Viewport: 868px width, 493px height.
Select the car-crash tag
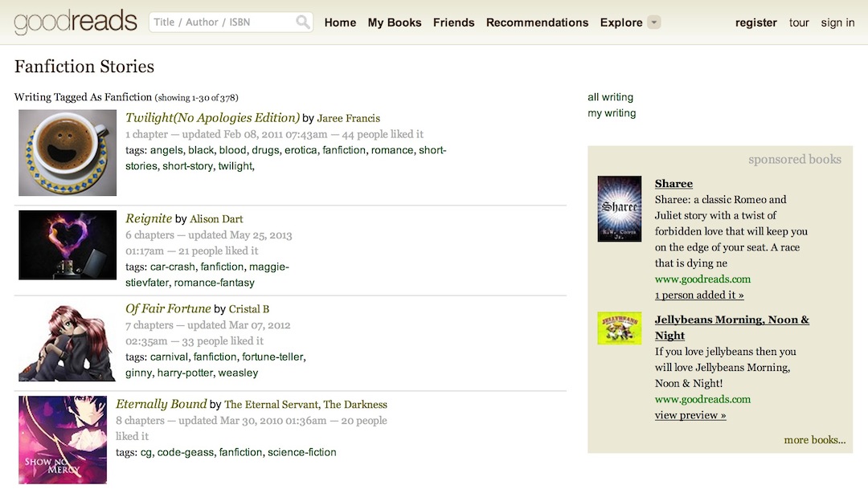pos(172,267)
